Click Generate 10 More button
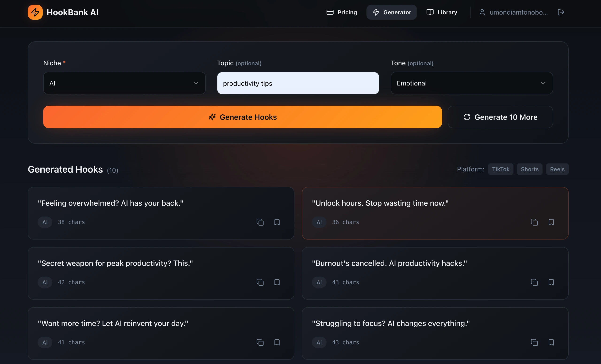The image size is (601, 364). (x=500, y=117)
